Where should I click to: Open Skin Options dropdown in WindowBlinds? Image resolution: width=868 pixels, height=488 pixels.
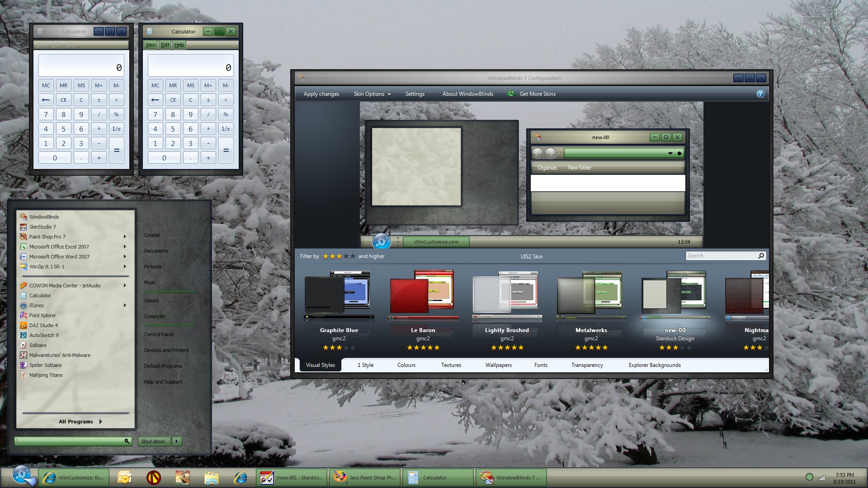(372, 94)
